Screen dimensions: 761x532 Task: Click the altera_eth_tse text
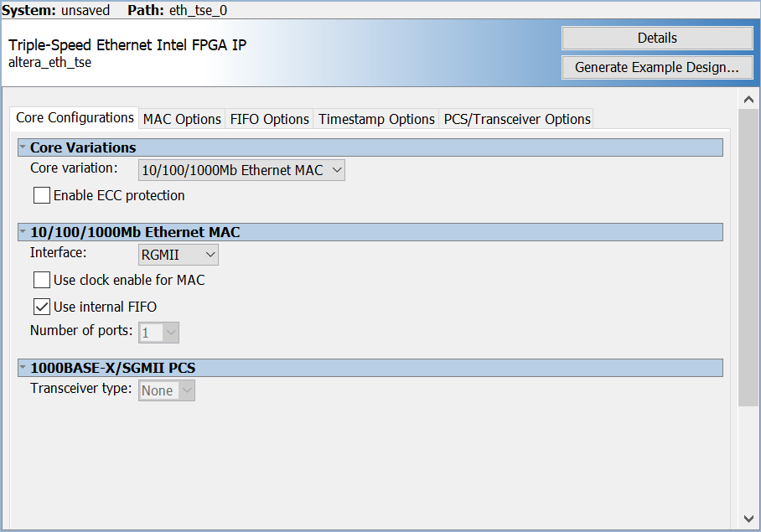49,63
